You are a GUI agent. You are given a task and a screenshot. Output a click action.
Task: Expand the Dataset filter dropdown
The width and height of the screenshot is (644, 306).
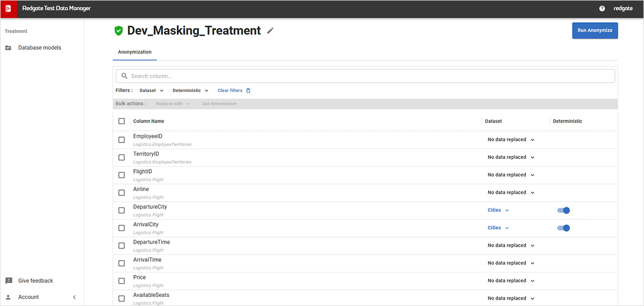point(151,91)
